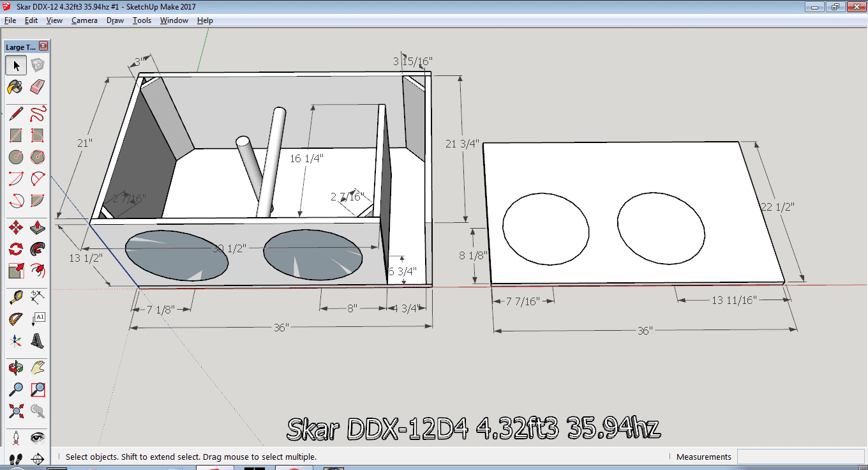Image resolution: width=868 pixels, height=470 pixels.
Task: Select the Pan hand tool
Action: pyautogui.click(x=38, y=368)
